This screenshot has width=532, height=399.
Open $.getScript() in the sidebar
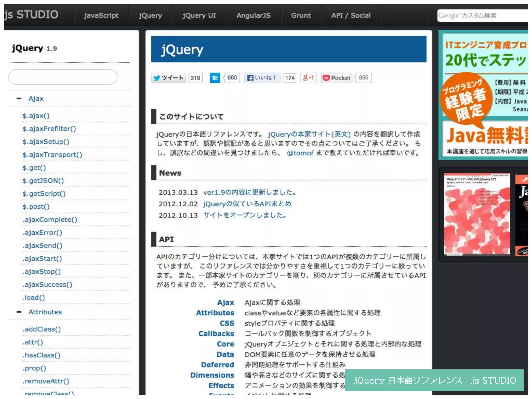44,194
